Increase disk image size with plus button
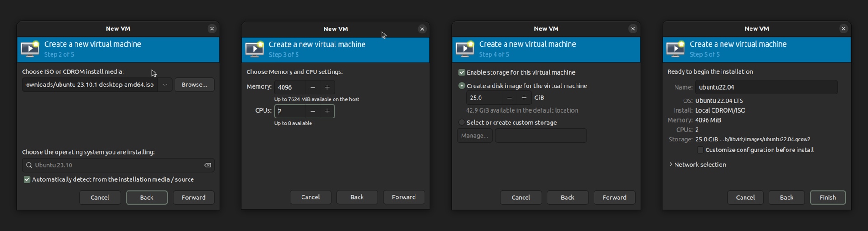 tap(524, 98)
